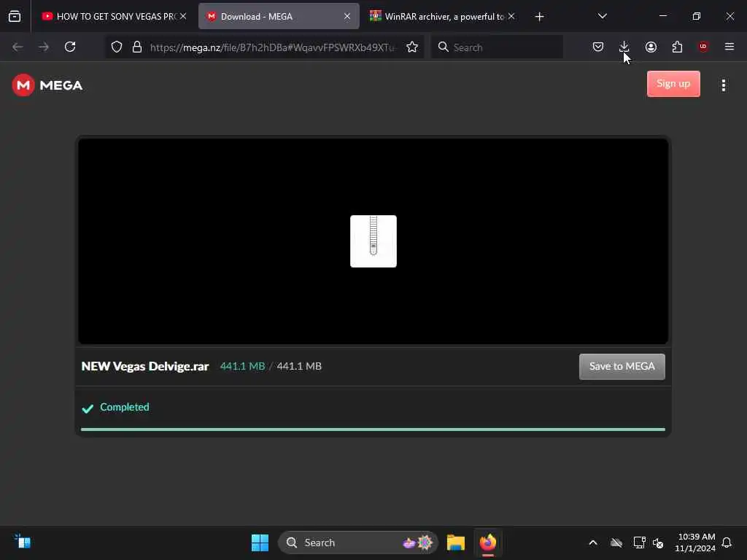
Task: Close the WinRAR archiver tab
Action: [x=511, y=16]
